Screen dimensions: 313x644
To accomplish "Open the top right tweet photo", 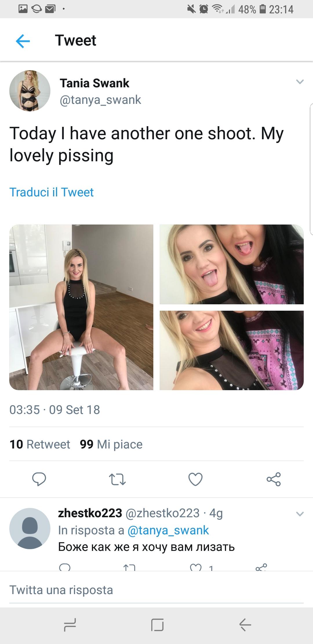I will click(232, 264).
